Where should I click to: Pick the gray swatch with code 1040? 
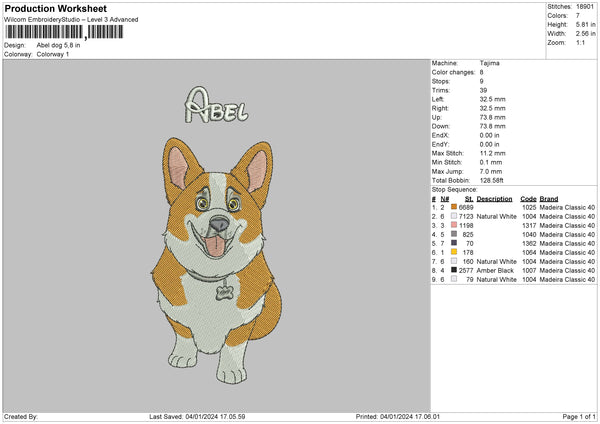(x=454, y=233)
